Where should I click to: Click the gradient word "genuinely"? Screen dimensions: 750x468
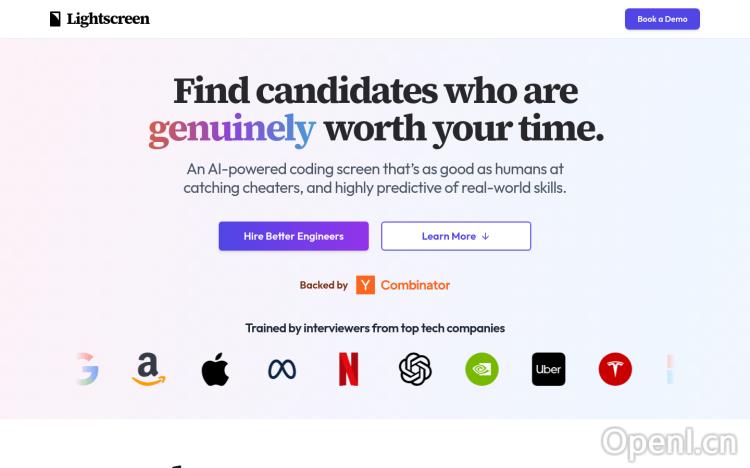(232, 129)
